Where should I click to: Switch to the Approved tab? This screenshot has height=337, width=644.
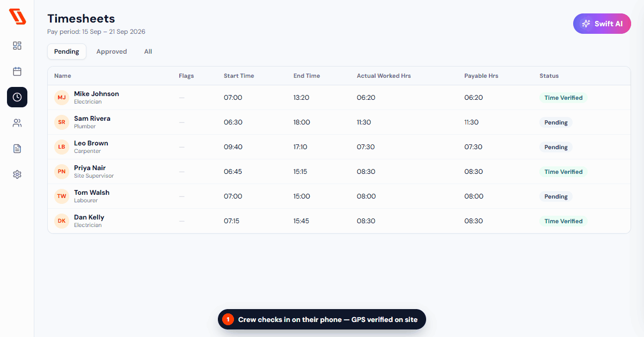click(112, 52)
